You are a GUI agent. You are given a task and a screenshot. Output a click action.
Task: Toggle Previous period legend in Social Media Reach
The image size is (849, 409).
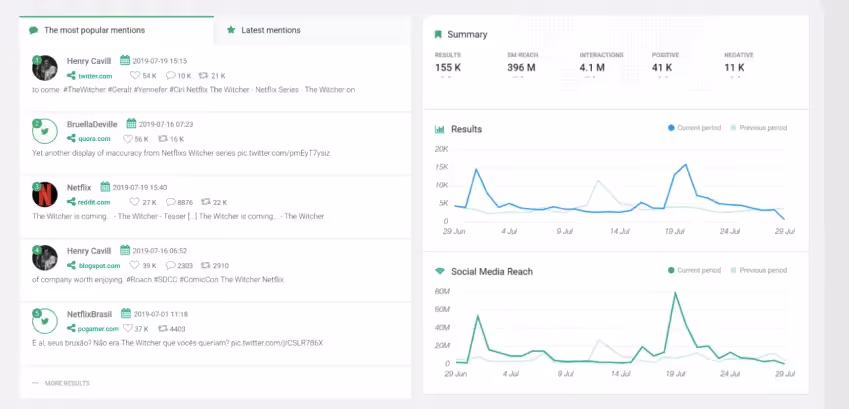tap(759, 270)
